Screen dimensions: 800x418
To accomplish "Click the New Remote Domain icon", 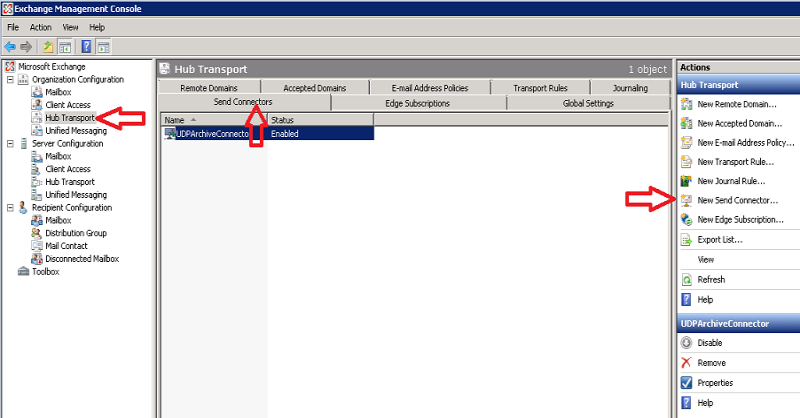I will click(687, 104).
